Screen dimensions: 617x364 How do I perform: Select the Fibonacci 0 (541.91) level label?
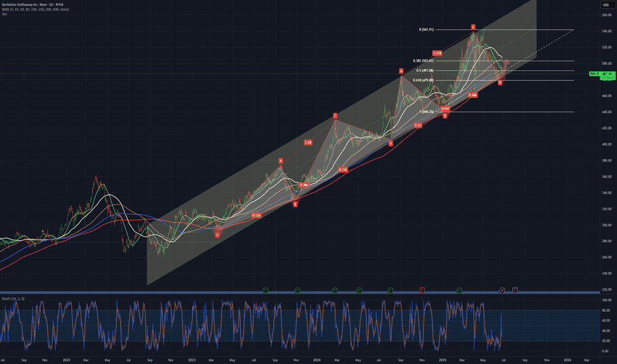tap(426, 30)
